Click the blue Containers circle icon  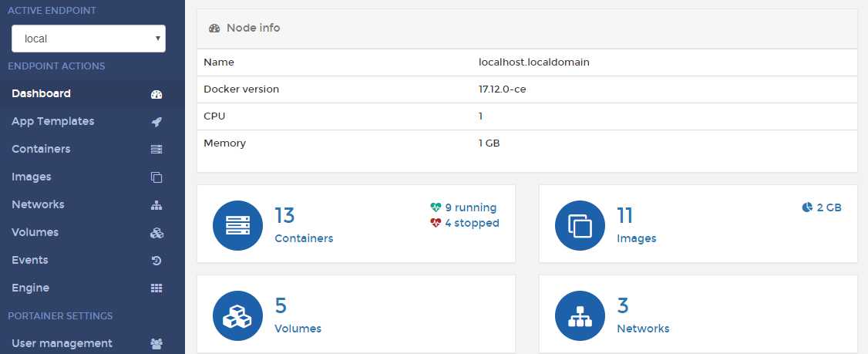click(x=237, y=225)
